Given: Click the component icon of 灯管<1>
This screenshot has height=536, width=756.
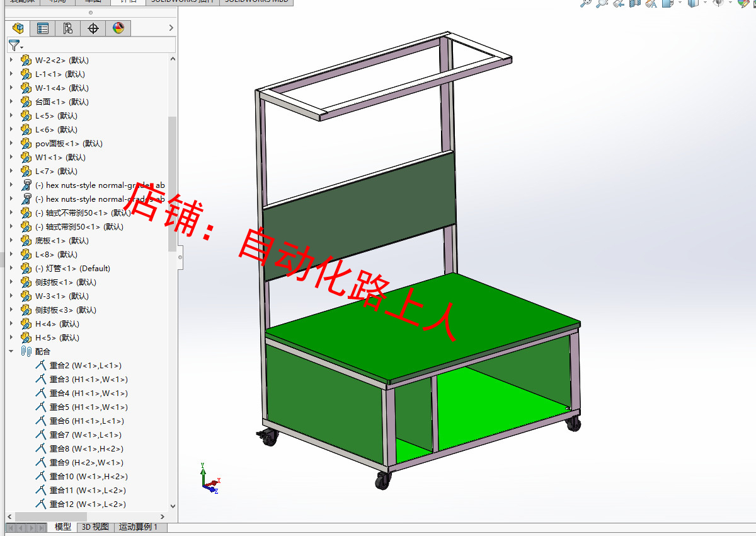Looking at the screenshot, I should pyautogui.click(x=26, y=269).
